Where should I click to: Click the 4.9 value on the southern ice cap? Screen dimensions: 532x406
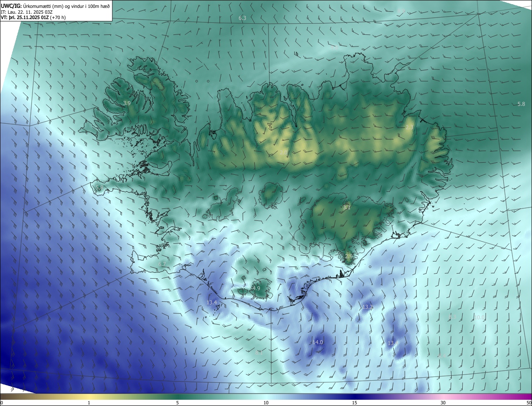click(x=256, y=288)
